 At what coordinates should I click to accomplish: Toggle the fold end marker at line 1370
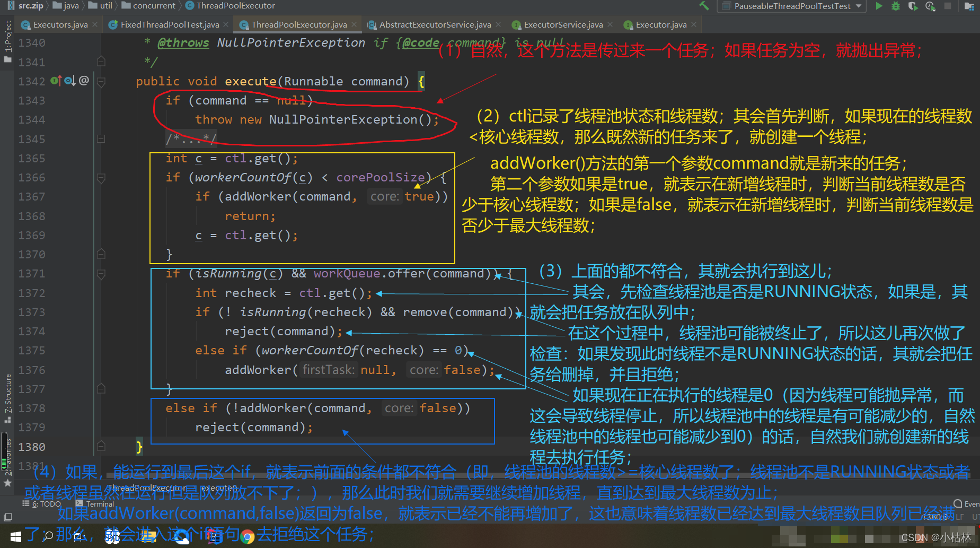coord(101,255)
